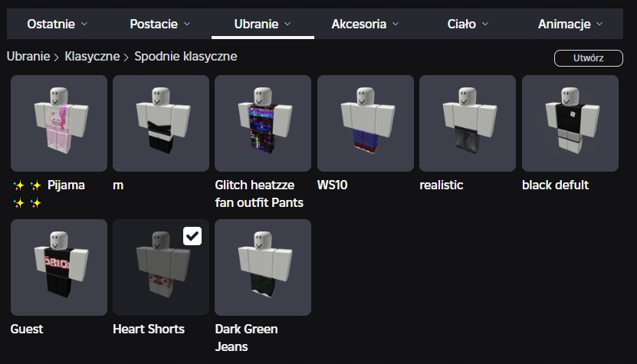
Task: Expand the Postacie dropdown arrow
Action: [187, 24]
